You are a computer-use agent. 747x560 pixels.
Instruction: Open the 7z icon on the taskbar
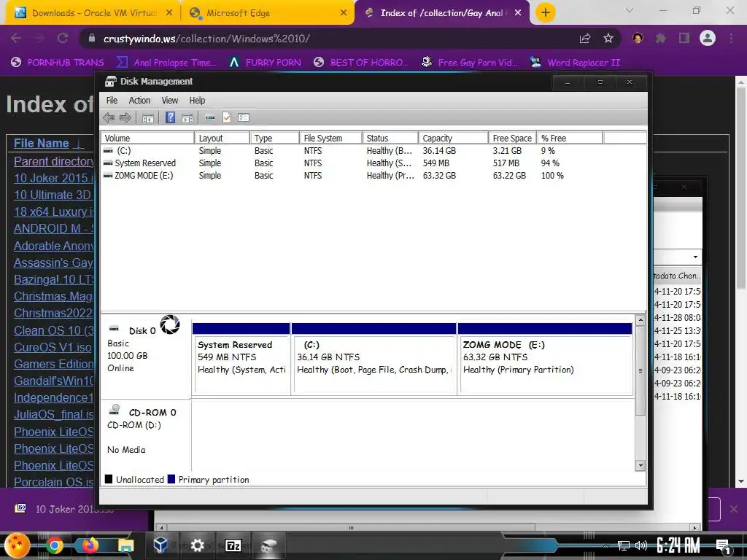pyautogui.click(x=233, y=545)
